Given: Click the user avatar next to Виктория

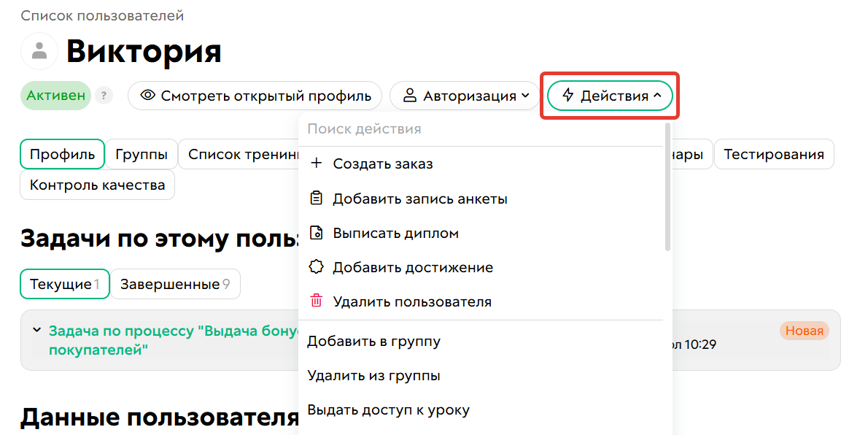Looking at the screenshot, I should tap(39, 51).
